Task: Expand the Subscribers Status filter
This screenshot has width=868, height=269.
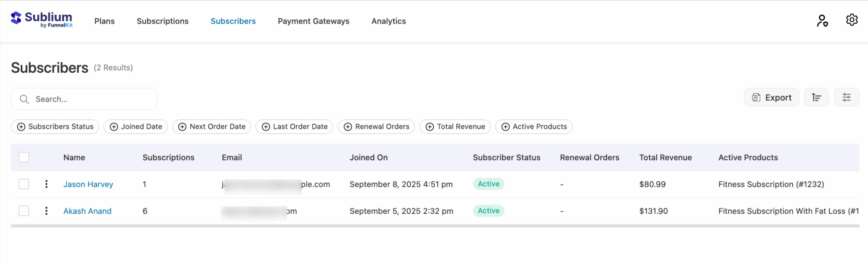Action: pos(55,127)
